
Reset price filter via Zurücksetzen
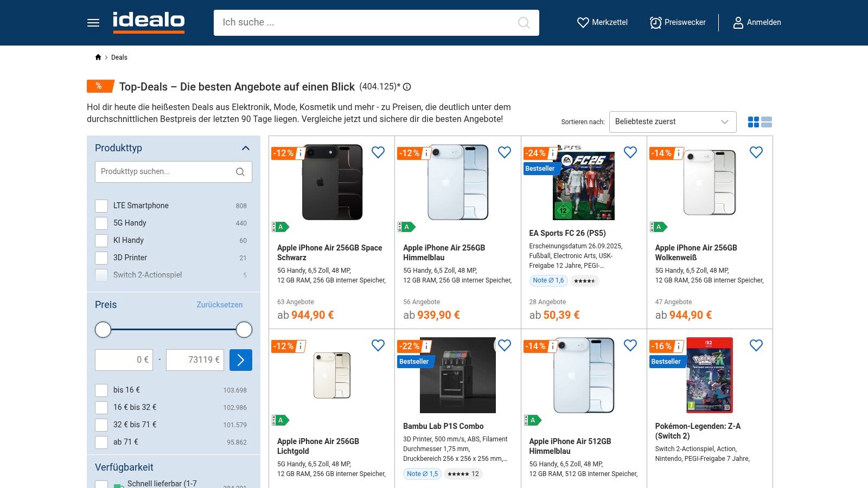coord(219,305)
